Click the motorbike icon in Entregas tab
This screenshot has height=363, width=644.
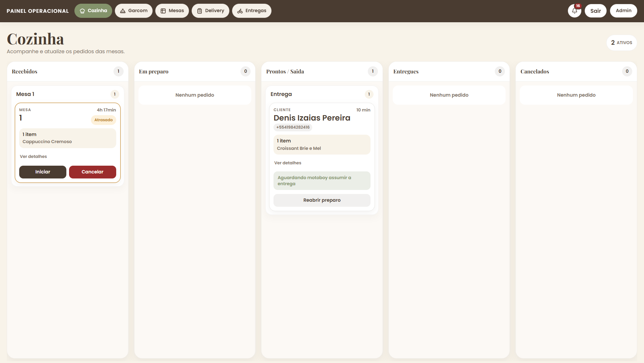pyautogui.click(x=240, y=11)
